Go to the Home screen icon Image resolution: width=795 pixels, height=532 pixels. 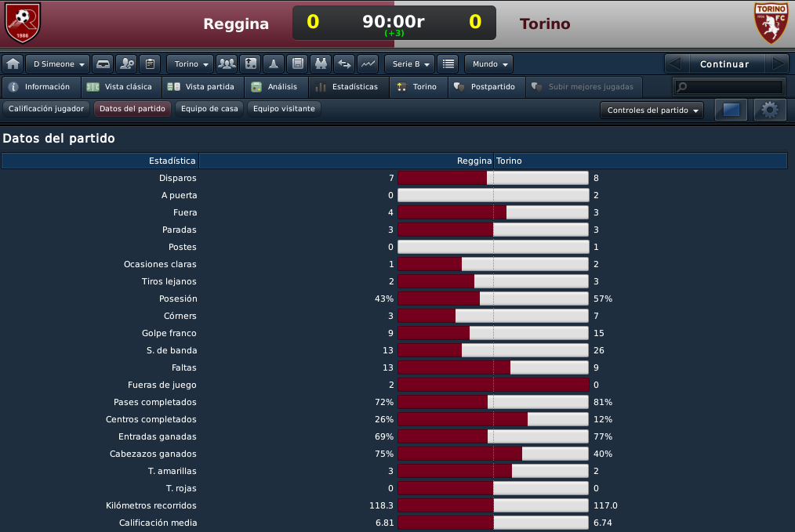[x=13, y=63]
